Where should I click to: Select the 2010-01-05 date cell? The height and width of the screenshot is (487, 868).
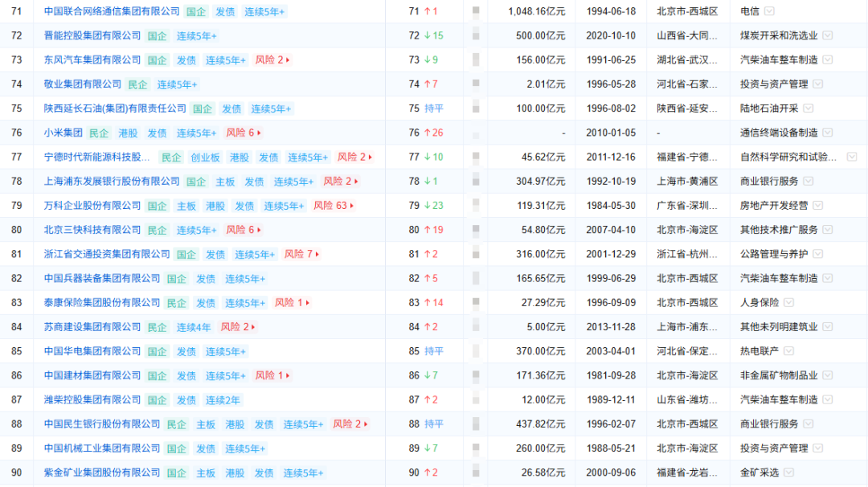coord(611,133)
